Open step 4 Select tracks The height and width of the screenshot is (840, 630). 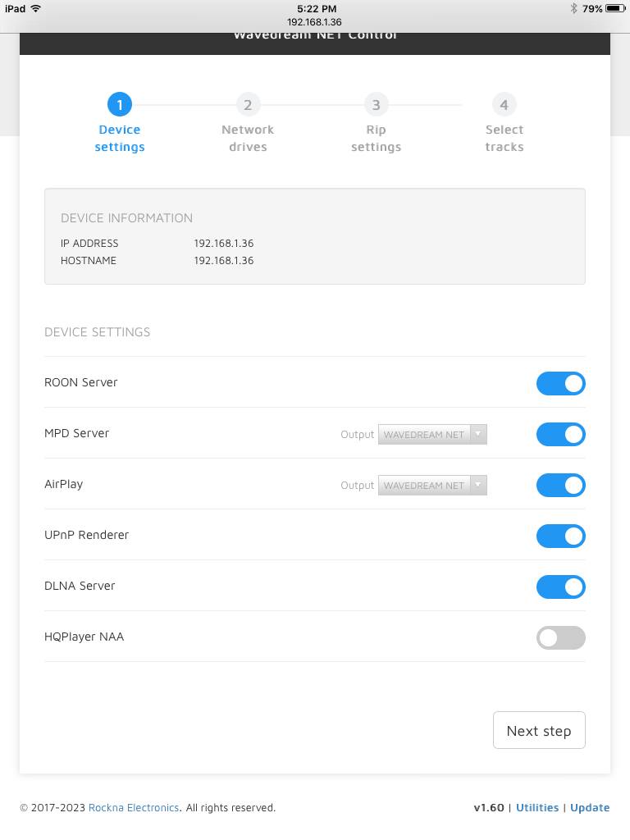tap(504, 123)
